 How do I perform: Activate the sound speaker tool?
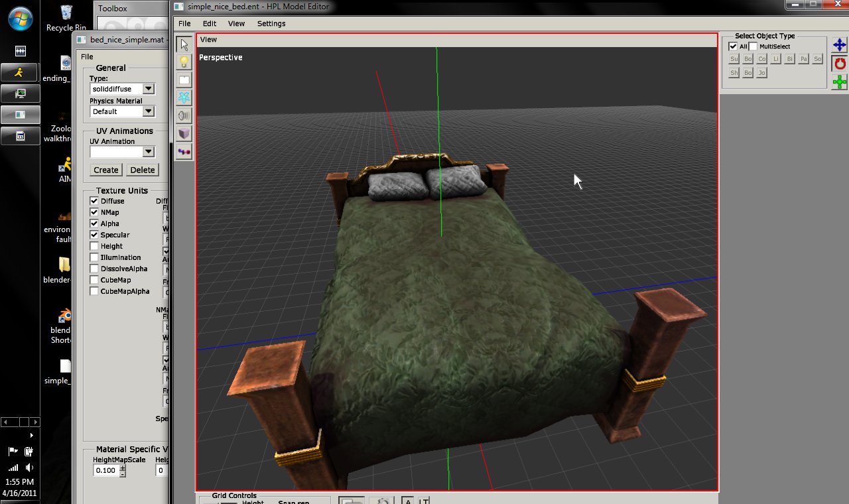(x=184, y=116)
